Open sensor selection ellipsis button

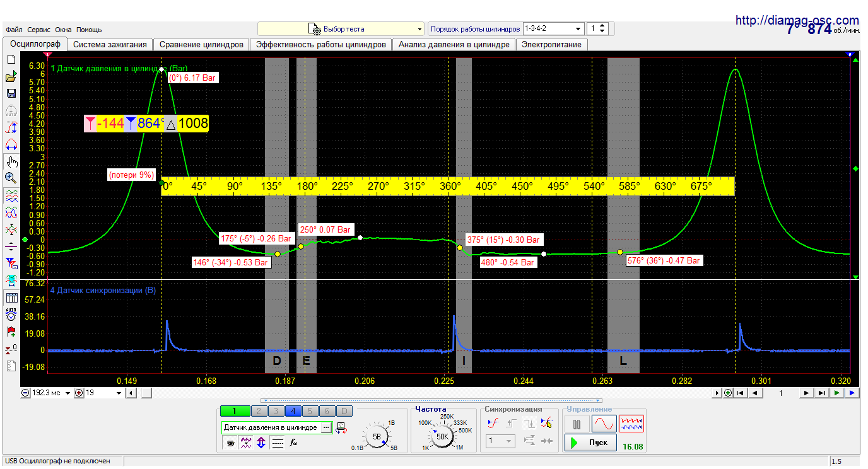tap(326, 427)
